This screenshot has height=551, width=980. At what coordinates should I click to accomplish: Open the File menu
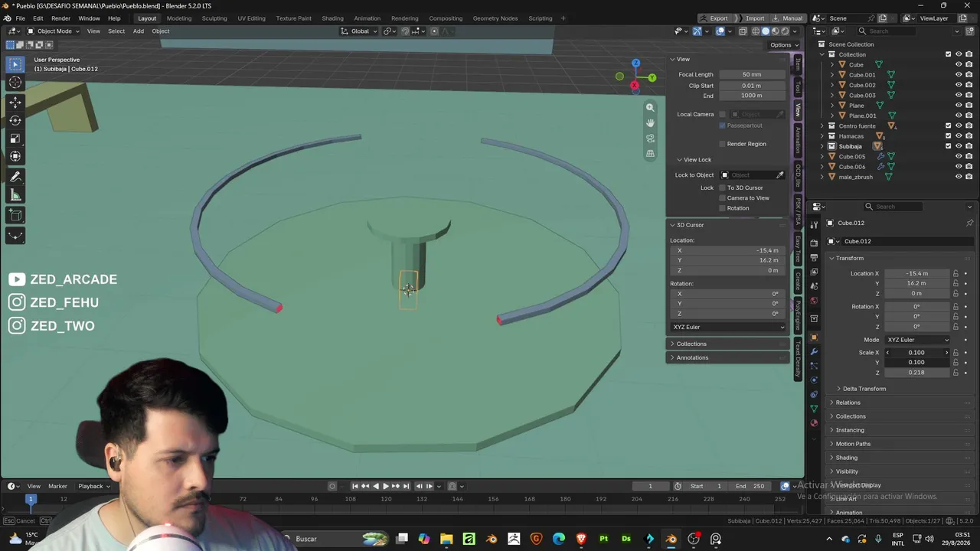[21, 18]
